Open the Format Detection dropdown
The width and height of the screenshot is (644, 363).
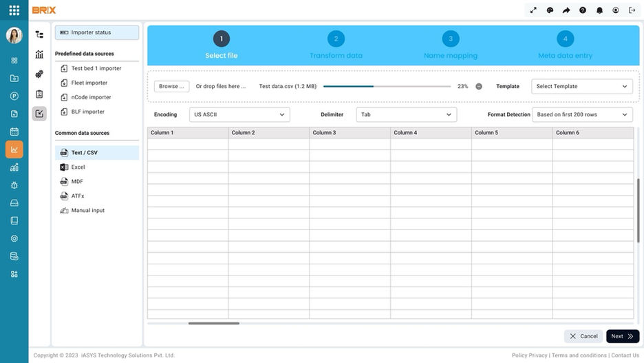(x=582, y=115)
